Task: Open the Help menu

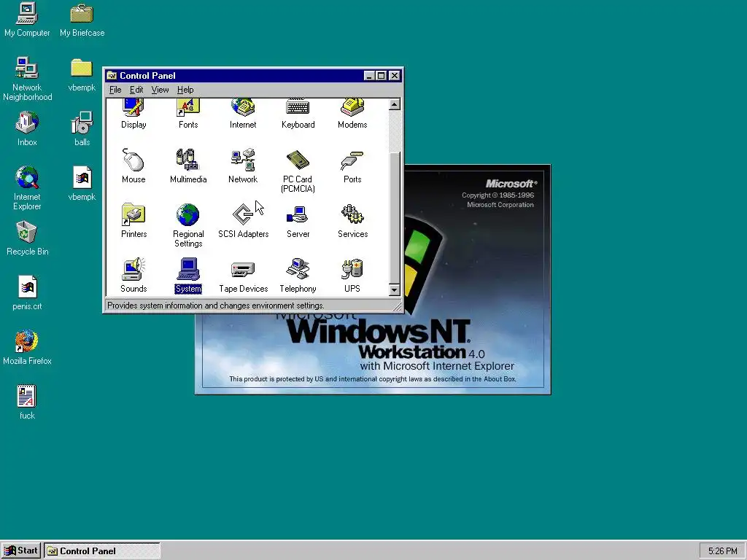Action: click(x=185, y=90)
